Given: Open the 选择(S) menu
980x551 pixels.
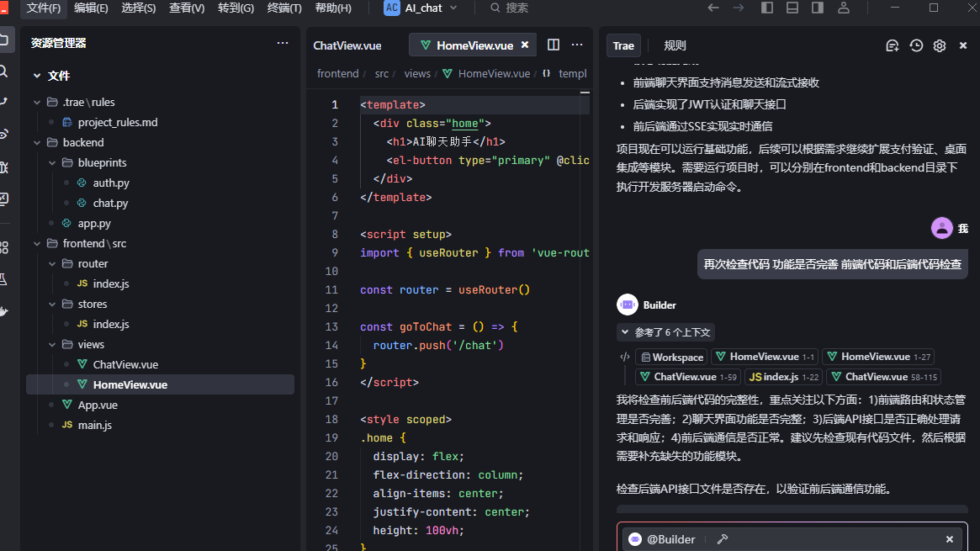Looking at the screenshot, I should click(x=138, y=8).
